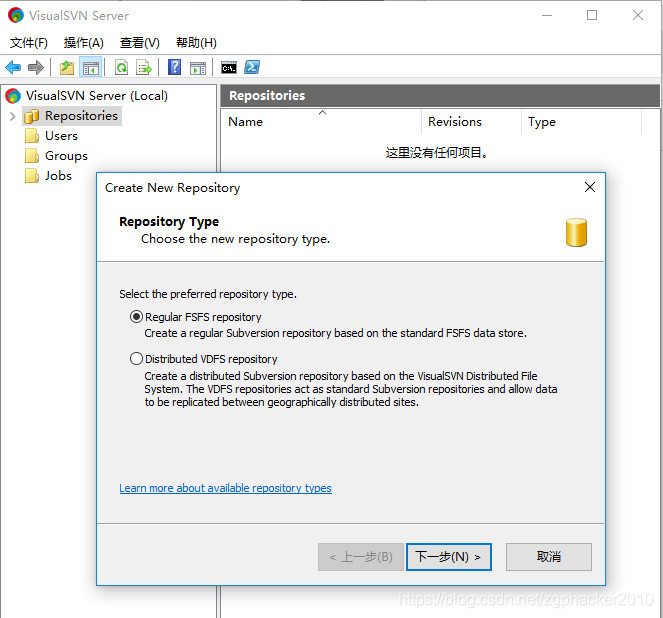
Task: Click the blue Back arrow in toolbar
Action: 13,67
